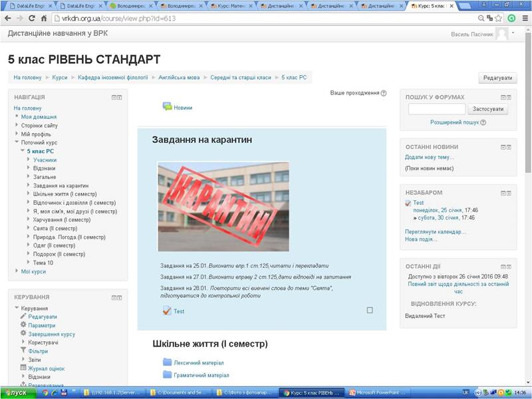Open the Розширений пошук link
This screenshot has width=532, height=399.
[455, 122]
